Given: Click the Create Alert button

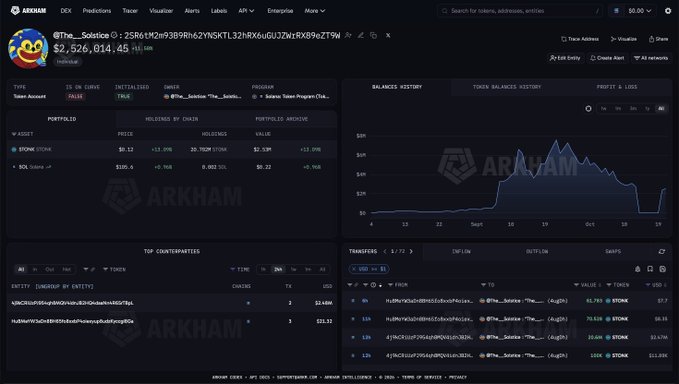Looking at the screenshot, I should tap(607, 58).
